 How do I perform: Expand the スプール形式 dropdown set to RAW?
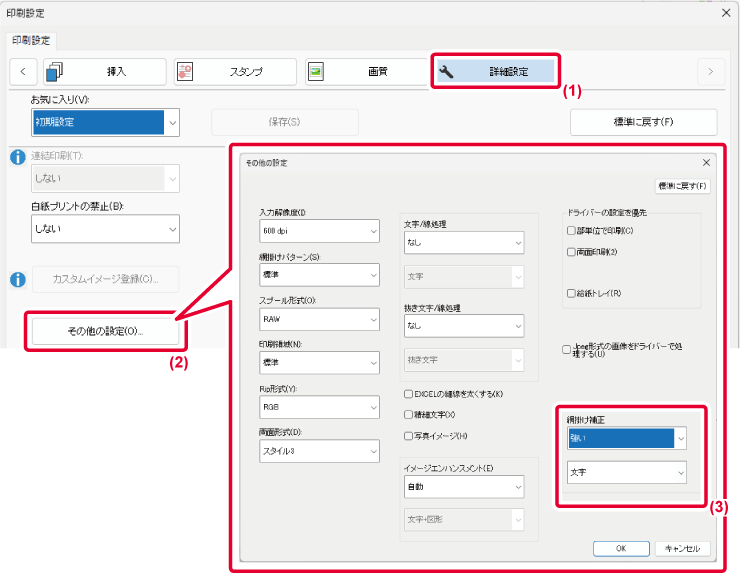pos(319,319)
